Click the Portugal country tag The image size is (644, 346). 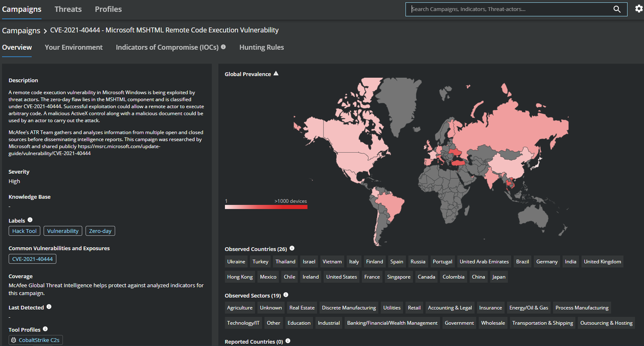[443, 262]
